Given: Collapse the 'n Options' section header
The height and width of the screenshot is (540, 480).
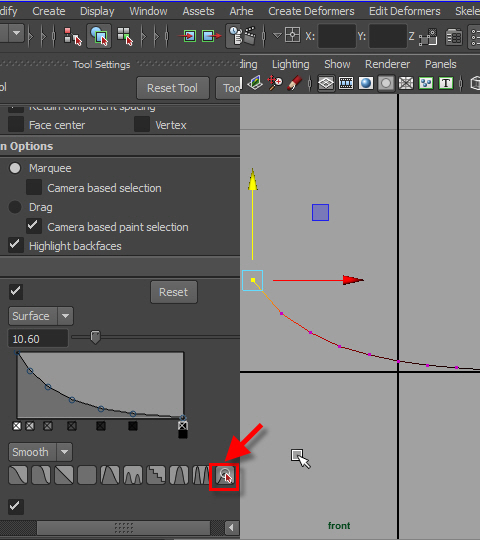Looking at the screenshot, I should pyautogui.click(x=120, y=146).
